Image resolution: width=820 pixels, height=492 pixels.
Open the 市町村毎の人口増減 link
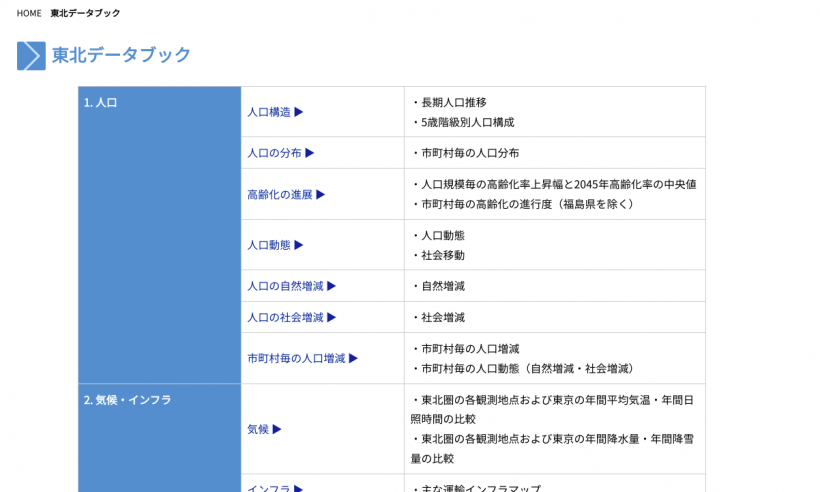tap(303, 358)
